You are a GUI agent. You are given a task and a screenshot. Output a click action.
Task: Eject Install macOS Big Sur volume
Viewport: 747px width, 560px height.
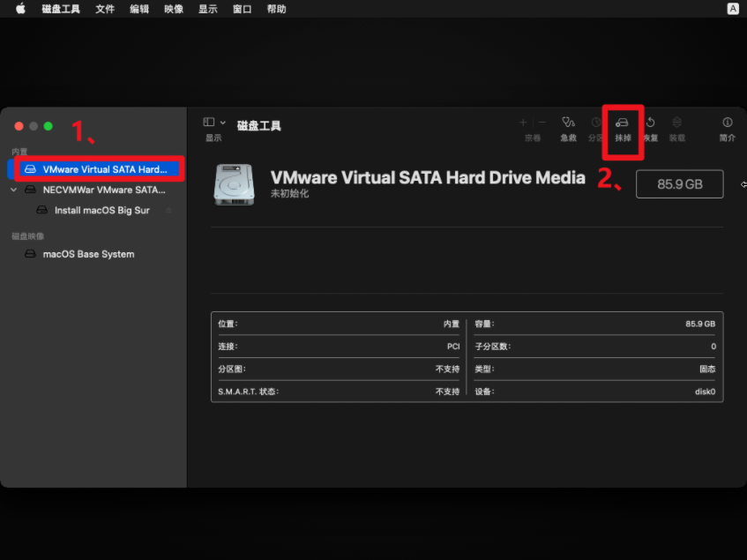168,210
